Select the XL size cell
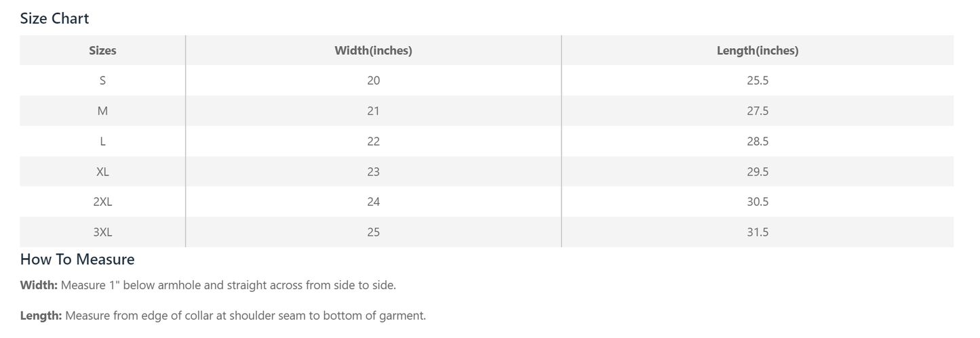 pos(102,172)
